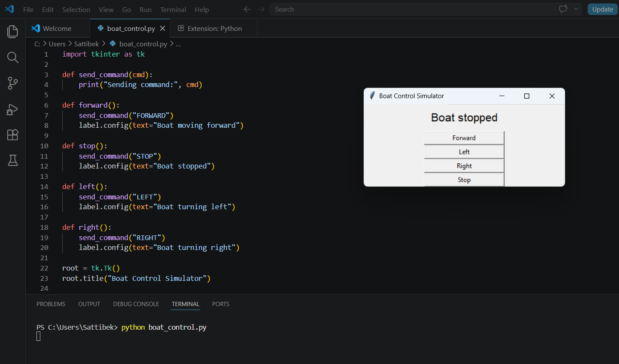619x364 pixels.
Task: Open the Search view in activity bar
Action: [13, 57]
